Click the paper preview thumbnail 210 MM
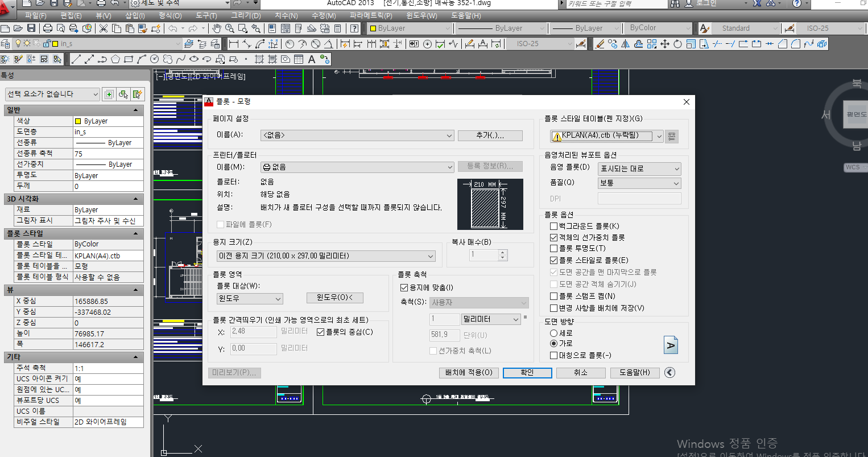 click(490, 204)
